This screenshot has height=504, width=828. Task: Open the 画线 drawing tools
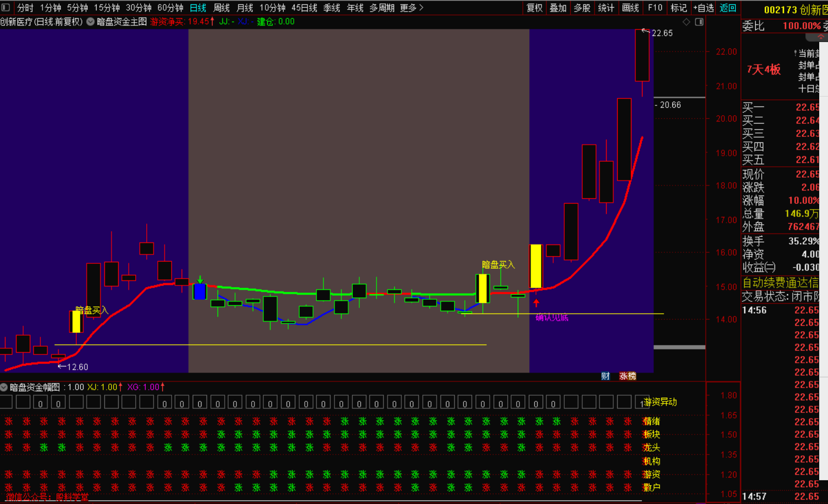[630, 8]
